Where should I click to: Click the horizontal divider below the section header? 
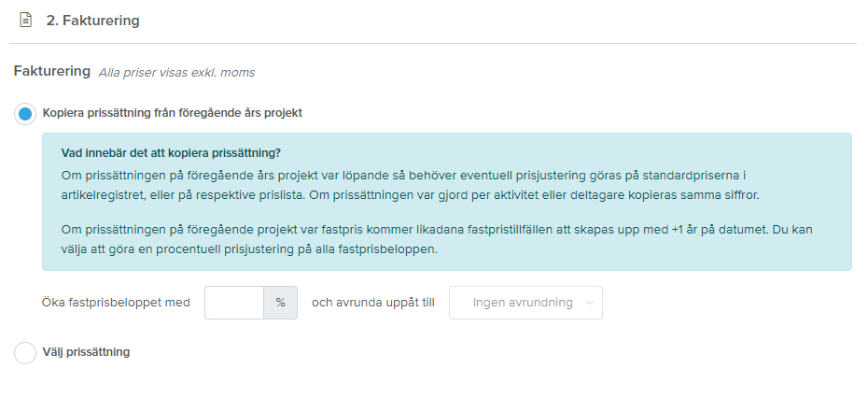433,43
